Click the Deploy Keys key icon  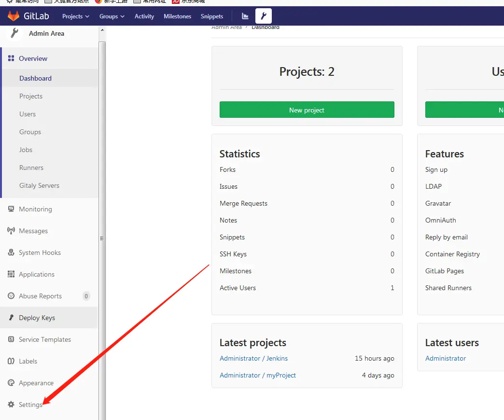tap(11, 318)
